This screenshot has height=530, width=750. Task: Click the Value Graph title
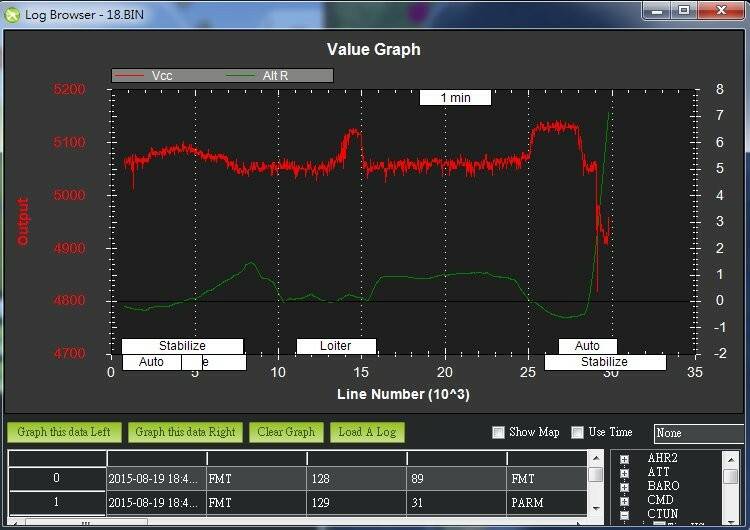click(x=374, y=49)
